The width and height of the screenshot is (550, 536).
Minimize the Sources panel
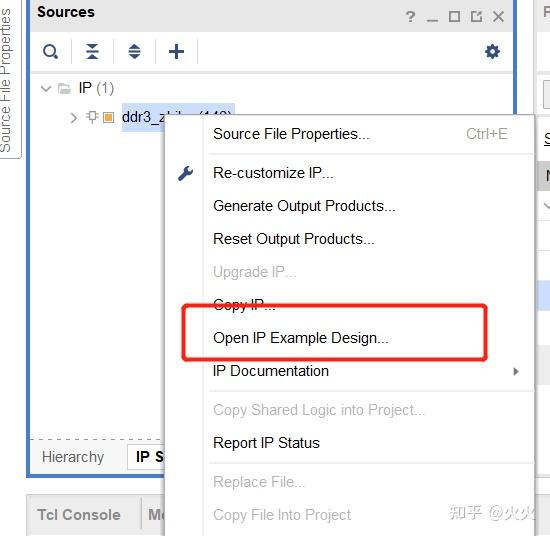(432, 20)
